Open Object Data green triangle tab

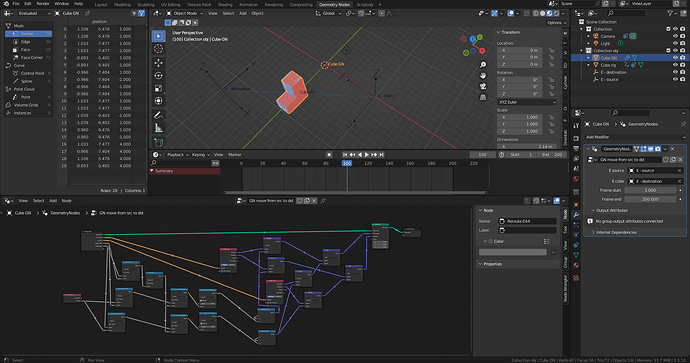576,255
